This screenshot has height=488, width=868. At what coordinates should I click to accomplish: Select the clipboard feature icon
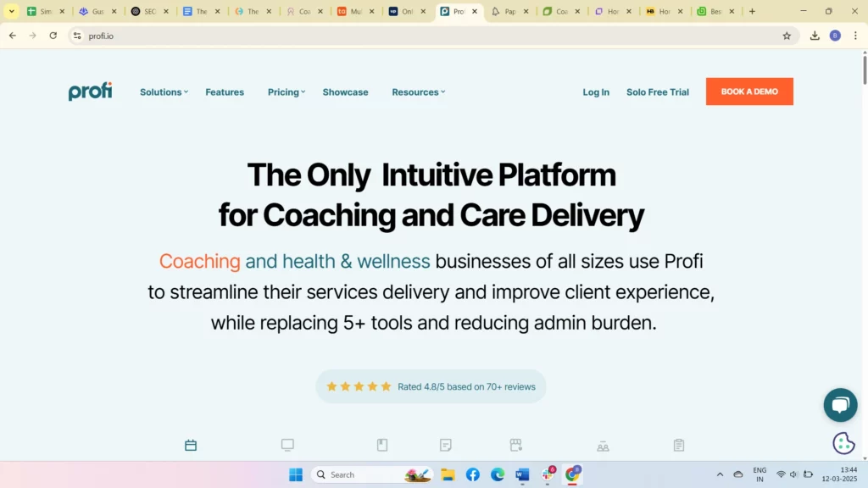[x=679, y=446]
